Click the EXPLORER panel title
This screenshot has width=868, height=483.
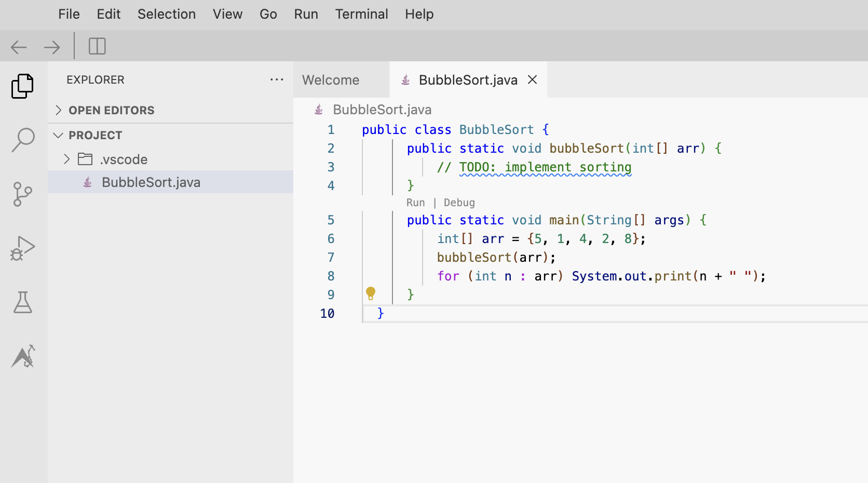(96, 79)
